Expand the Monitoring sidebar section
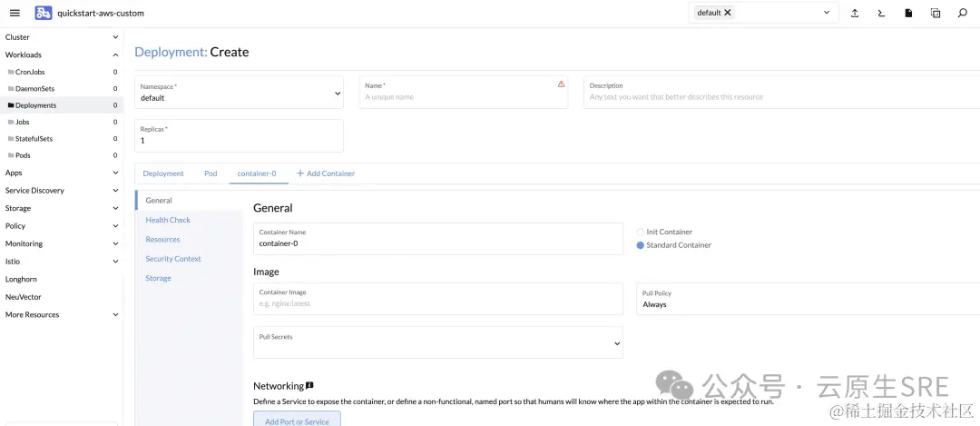Screen dimensions: 980x426 pyautogui.click(x=115, y=244)
